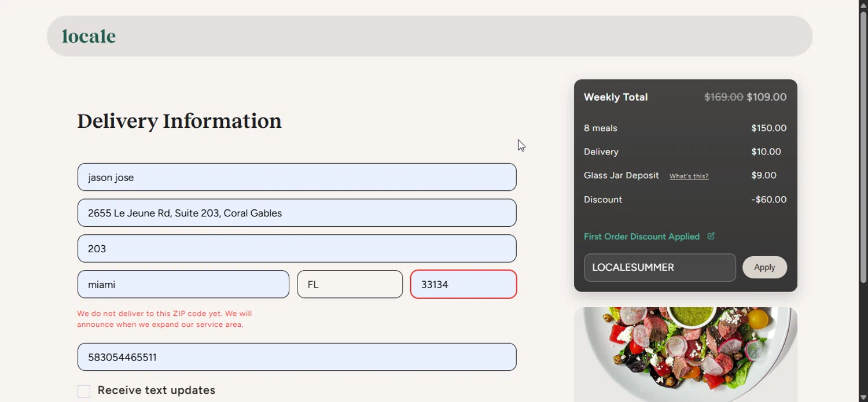Click the struck-through $169.00 price

(x=724, y=97)
